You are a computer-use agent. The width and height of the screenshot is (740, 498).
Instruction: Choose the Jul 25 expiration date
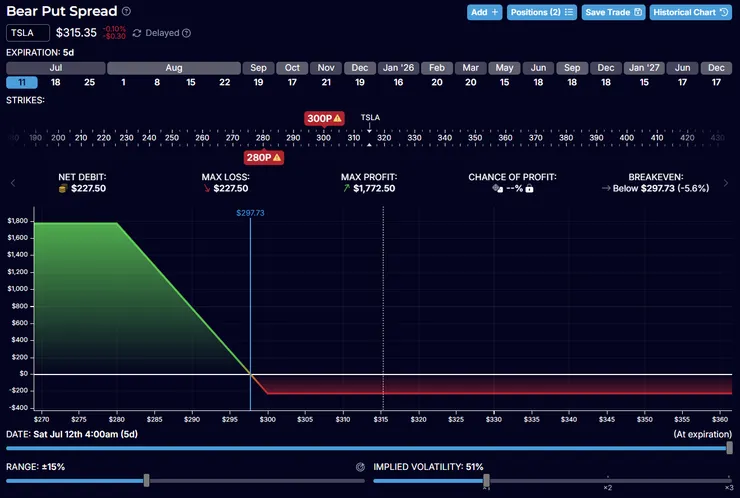click(x=90, y=83)
